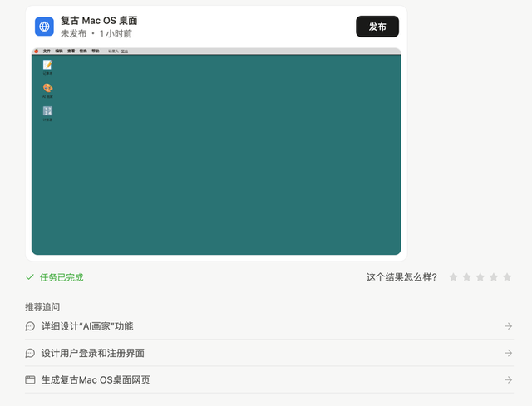
Task: Click chat bubble icon next to 设计用户登录
Action: (30, 353)
